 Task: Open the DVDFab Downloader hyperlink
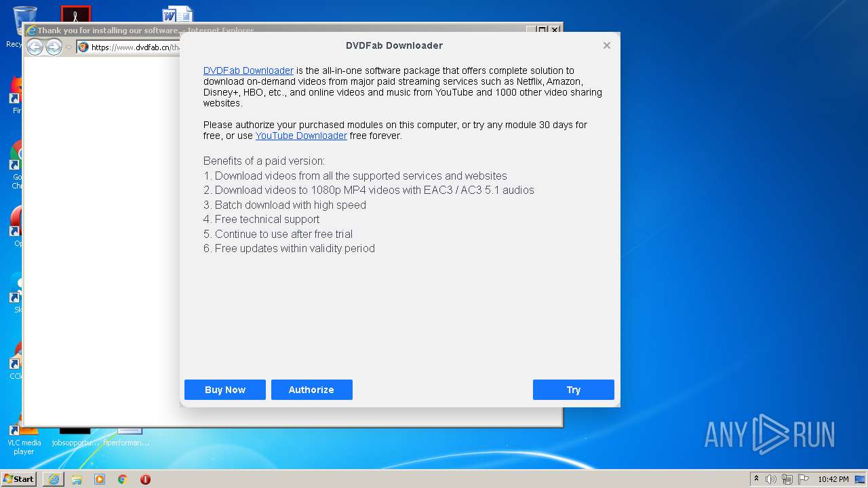point(248,70)
